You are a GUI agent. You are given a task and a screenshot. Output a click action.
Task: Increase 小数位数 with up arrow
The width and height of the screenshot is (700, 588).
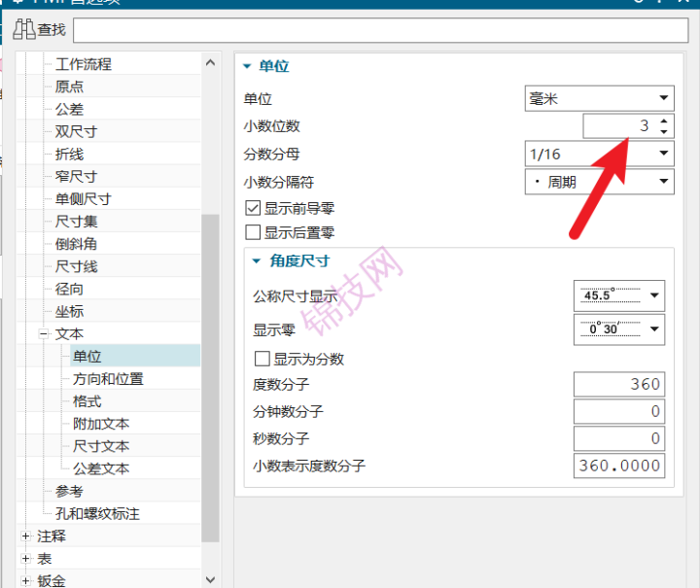click(x=664, y=121)
